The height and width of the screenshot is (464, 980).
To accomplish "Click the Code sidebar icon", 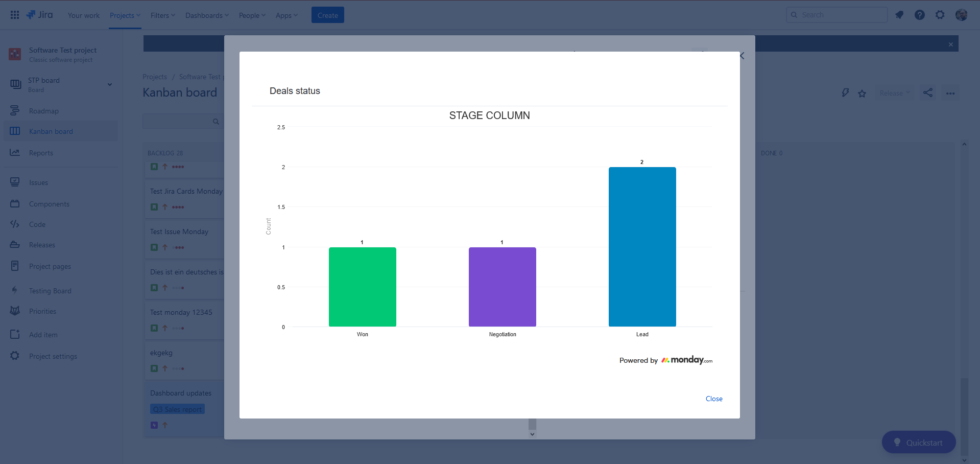I will [x=15, y=224].
